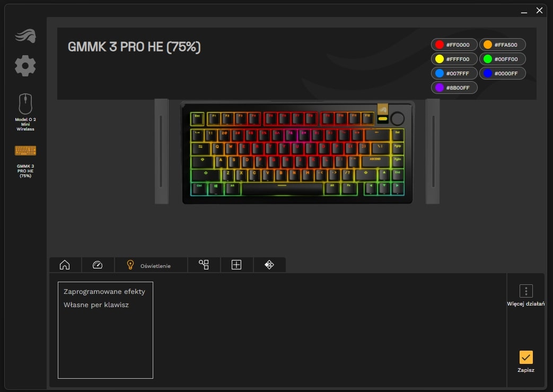Select the Windows logo key on the keyboard
553x392 pixels.
click(x=215, y=188)
